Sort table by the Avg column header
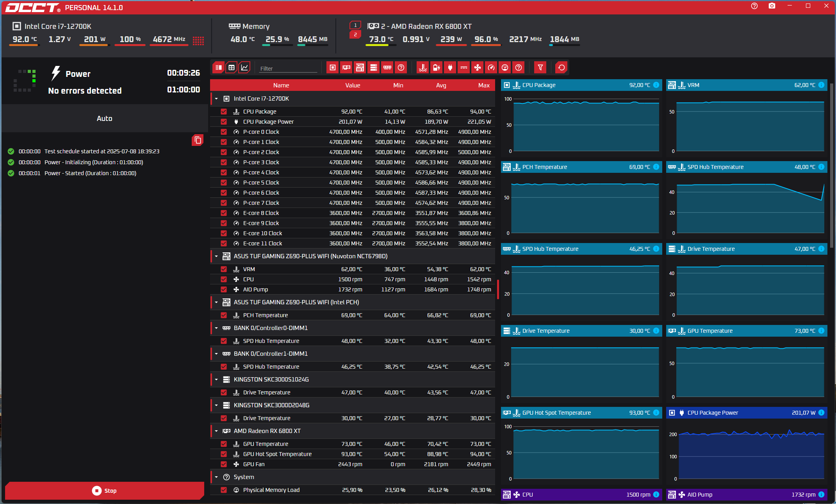 click(441, 85)
